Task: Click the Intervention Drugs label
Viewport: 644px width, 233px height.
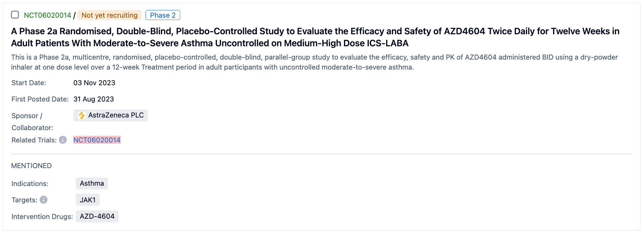Action: [42, 217]
